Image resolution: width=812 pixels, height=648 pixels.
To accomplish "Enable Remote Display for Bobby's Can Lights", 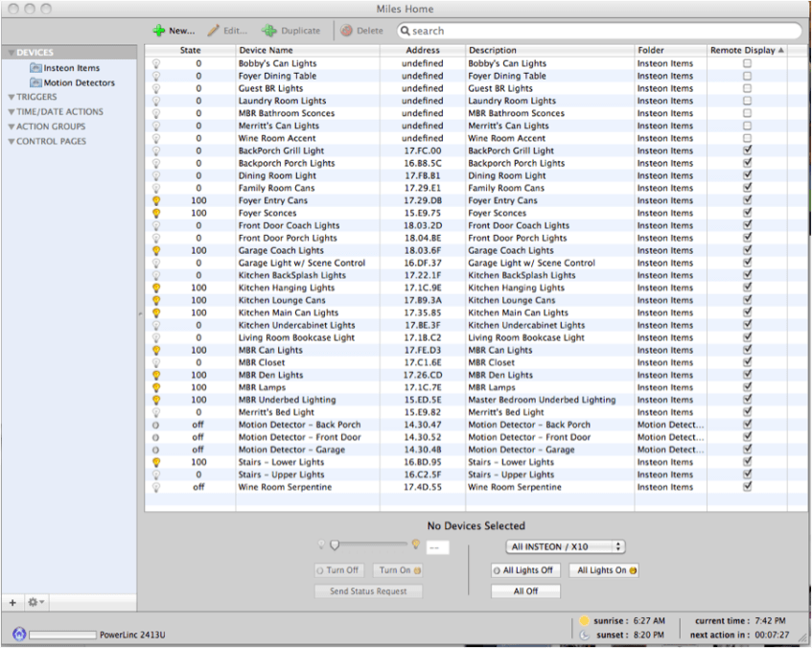I will coord(747,63).
